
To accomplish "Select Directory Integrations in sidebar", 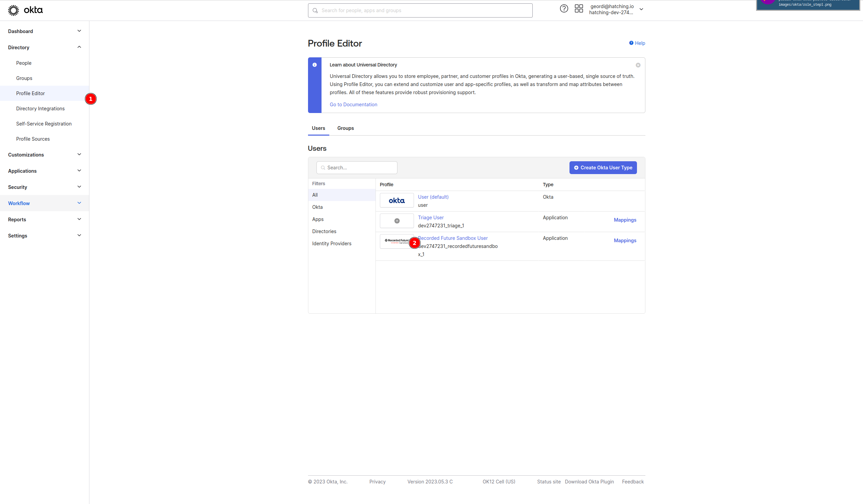I will (40, 109).
